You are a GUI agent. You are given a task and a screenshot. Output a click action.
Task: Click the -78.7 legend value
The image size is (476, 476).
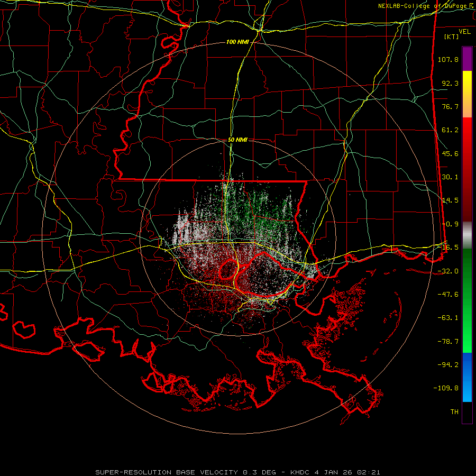click(448, 342)
